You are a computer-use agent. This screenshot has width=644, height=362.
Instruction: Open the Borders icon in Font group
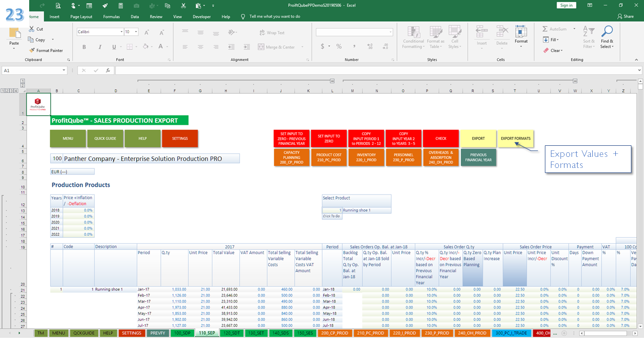(129, 47)
